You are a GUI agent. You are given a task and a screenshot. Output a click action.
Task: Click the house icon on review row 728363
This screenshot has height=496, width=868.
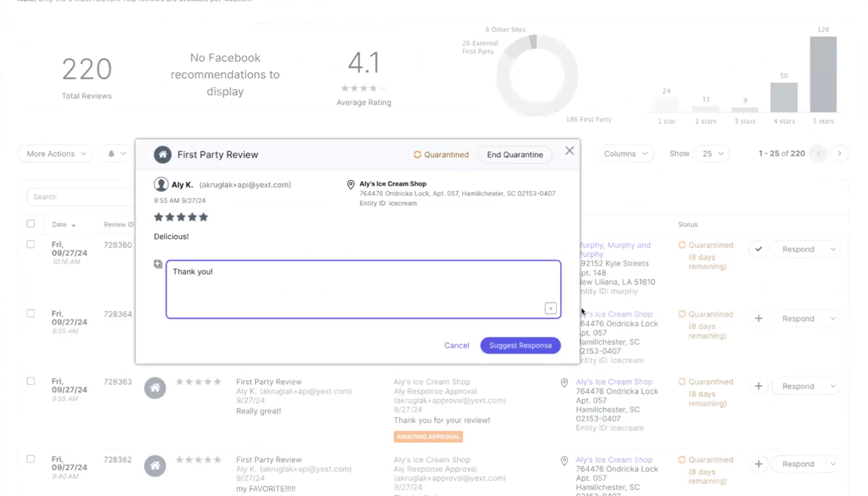click(155, 387)
